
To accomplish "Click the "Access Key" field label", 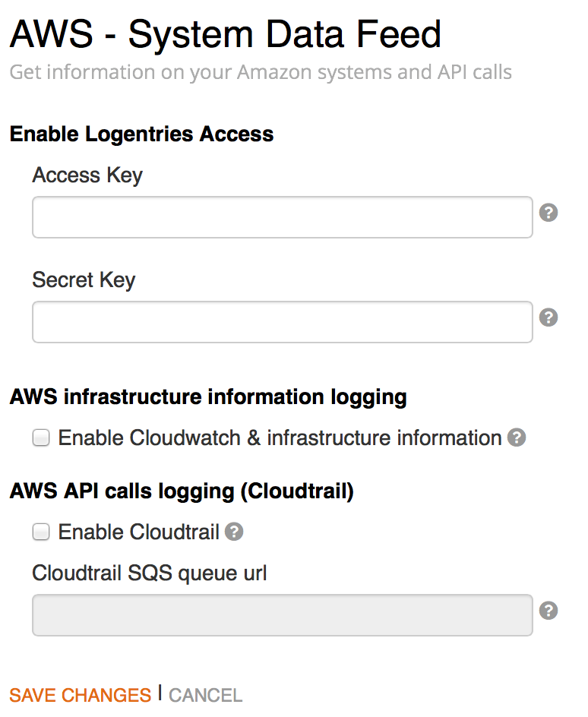I will pos(87,175).
